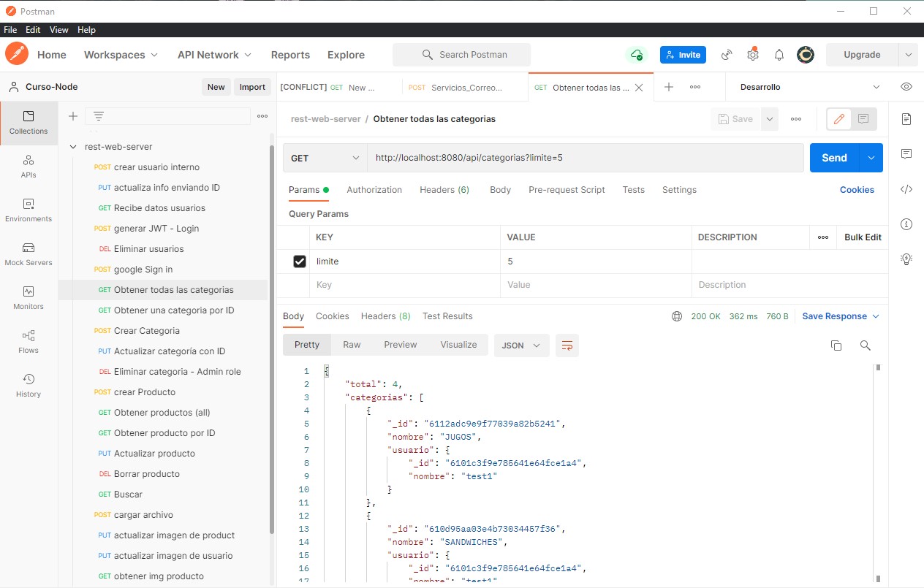The width and height of the screenshot is (924, 588).
Task: Click the request URL input field
Action: (585, 158)
